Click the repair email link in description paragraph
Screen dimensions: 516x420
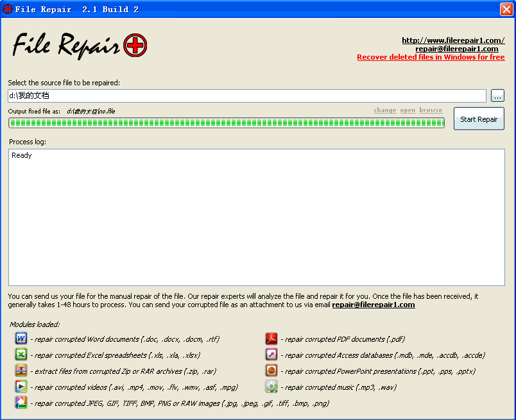pos(374,305)
